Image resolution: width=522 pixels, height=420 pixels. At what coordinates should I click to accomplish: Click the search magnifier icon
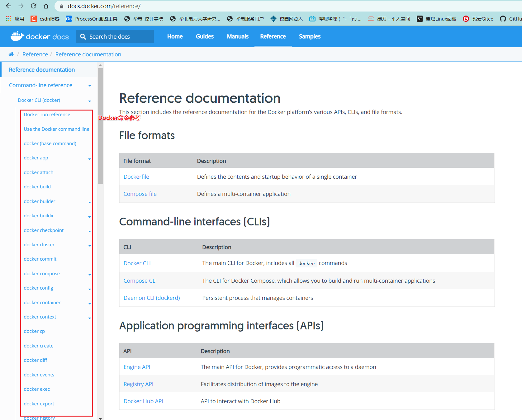click(83, 37)
